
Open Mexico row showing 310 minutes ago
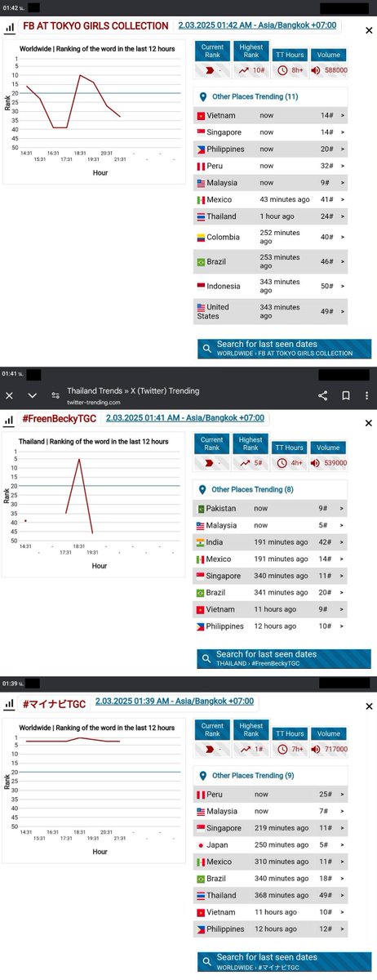272,862
